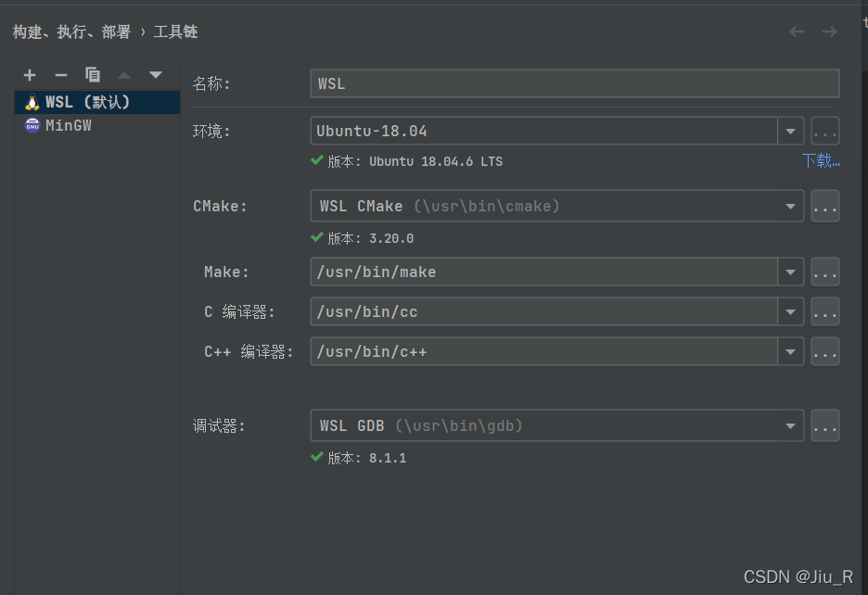Select WSL (默认) toolchain entry
The width and height of the screenshot is (868, 595).
[97, 102]
